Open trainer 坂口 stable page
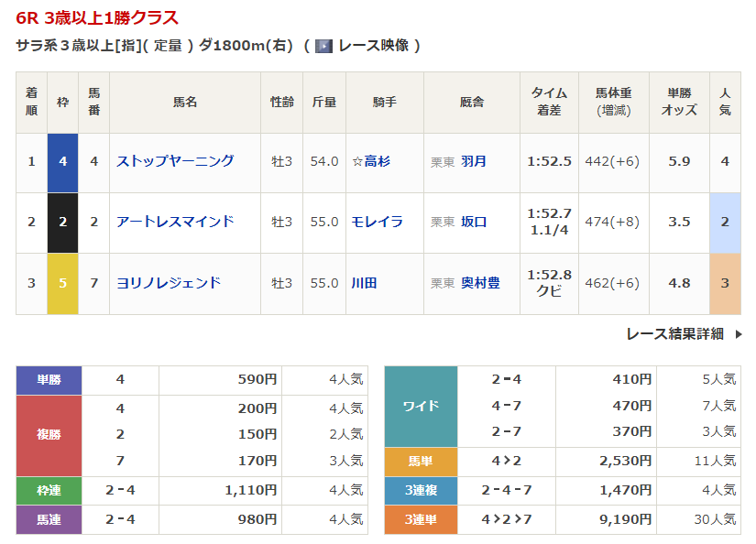 pyautogui.click(x=474, y=222)
